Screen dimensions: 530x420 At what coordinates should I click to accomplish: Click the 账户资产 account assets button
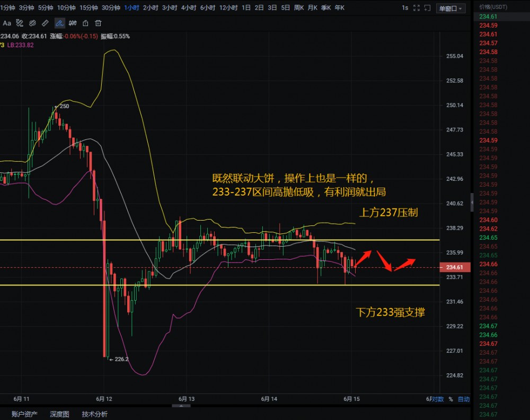tap(24, 414)
